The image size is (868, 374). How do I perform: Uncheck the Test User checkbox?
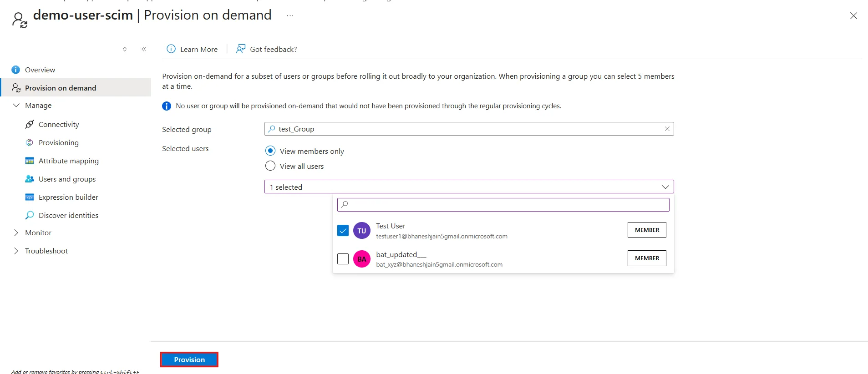[x=343, y=230]
